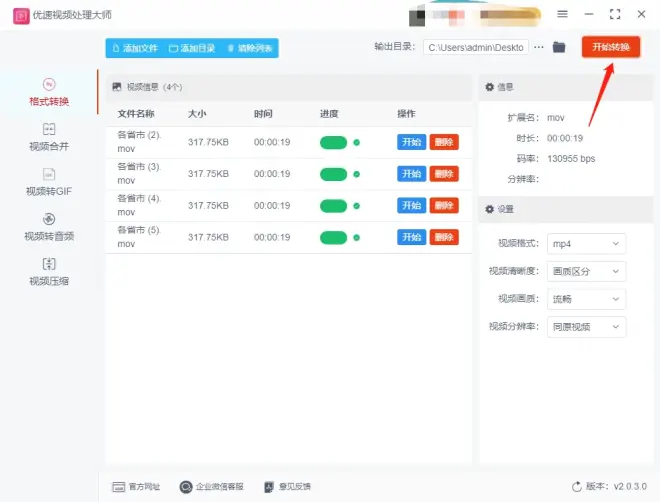Switch to 视频合并 in the sidebar
Image resolution: width=660 pixels, height=502 pixels.
point(49,137)
